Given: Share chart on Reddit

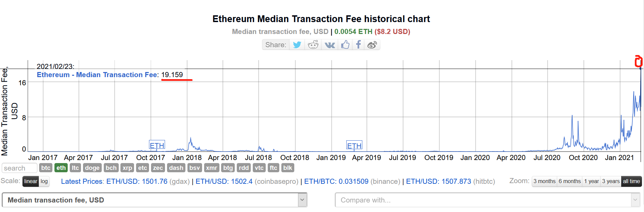Looking at the screenshot, I should tap(313, 45).
